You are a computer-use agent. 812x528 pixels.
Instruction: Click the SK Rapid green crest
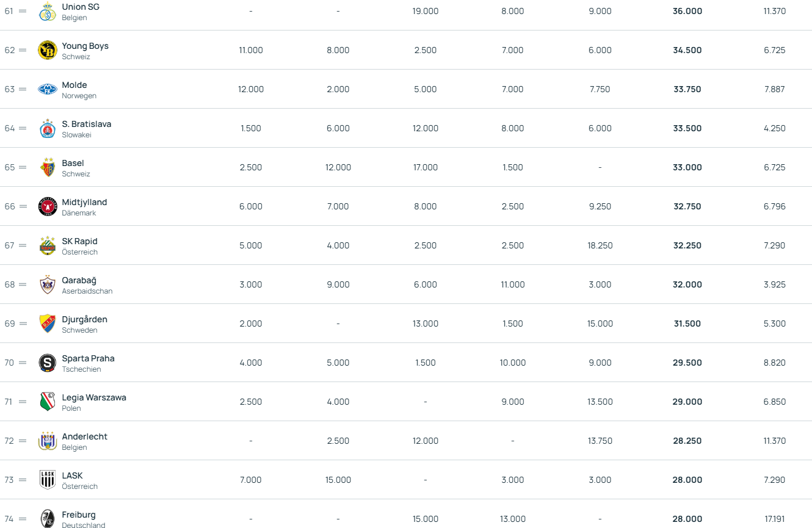[x=48, y=245]
